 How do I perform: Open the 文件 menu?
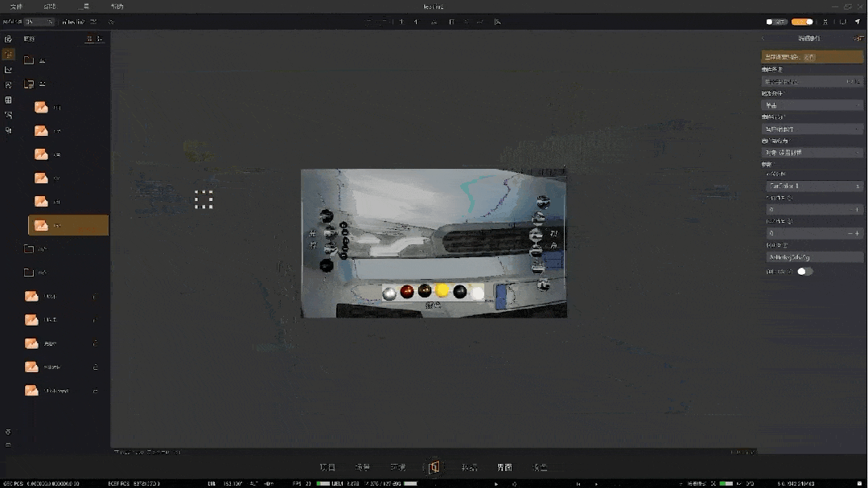tap(17, 6)
